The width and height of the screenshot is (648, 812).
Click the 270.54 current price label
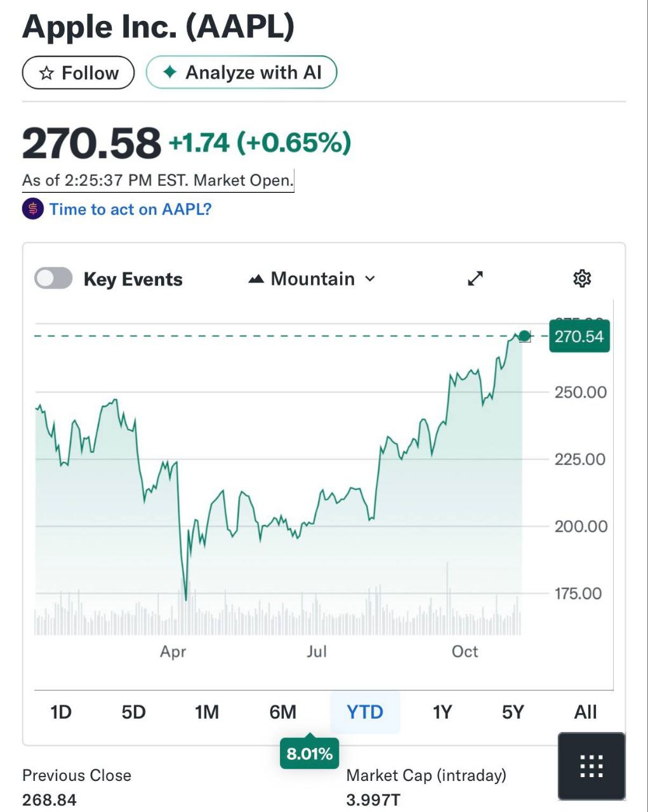click(x=579, y=336)
